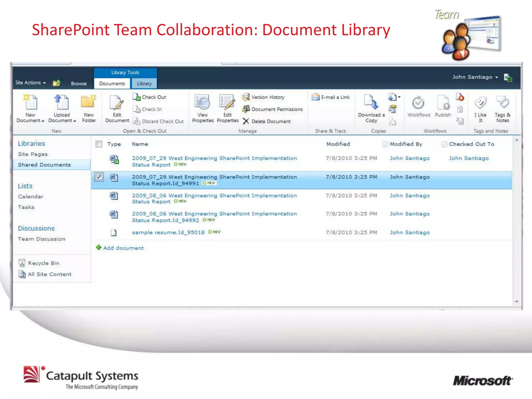Click the Workflows icon
The image size is (532, 399).
click(x=418, y=103)
